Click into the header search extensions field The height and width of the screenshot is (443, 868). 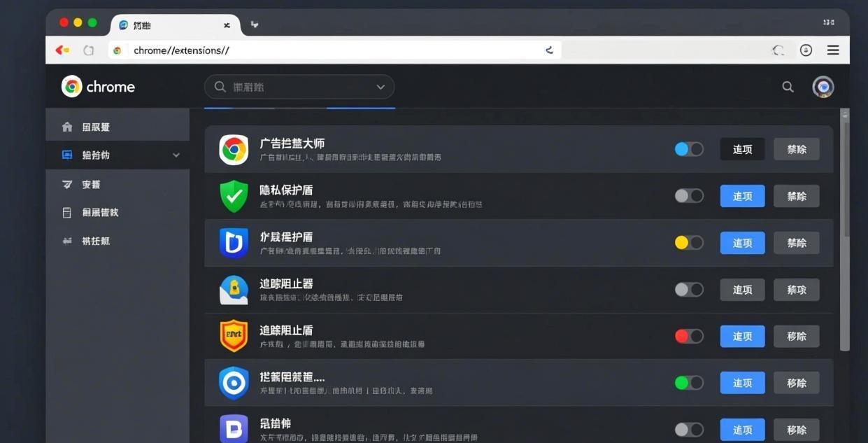(x=299, y=87)
